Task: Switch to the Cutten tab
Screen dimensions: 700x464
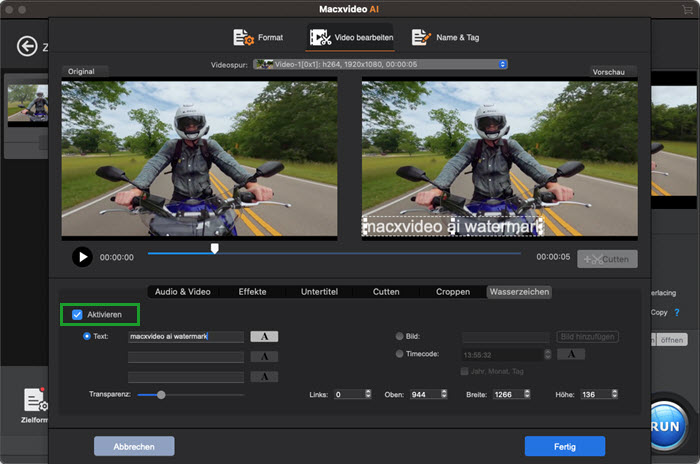Action: [386, 292]
